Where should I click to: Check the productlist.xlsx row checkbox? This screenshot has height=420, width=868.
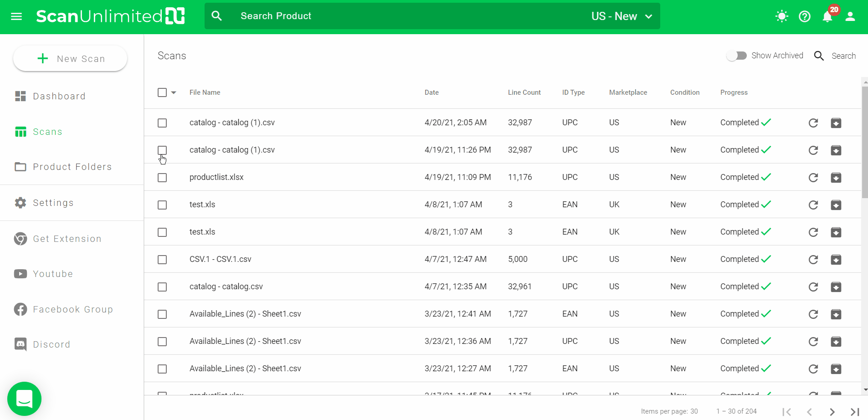162,178
